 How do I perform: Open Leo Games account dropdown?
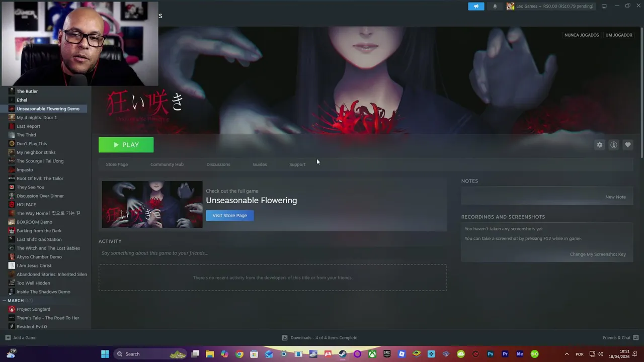(x=550, y=6)
